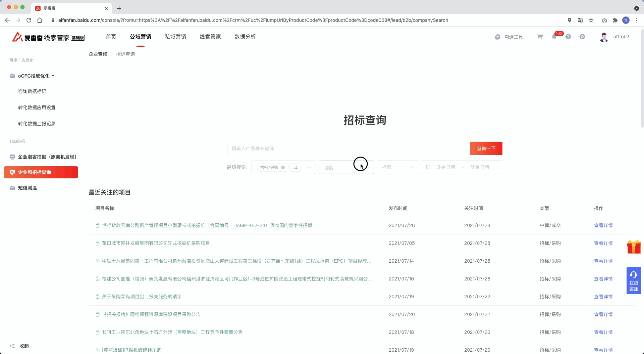
Task: Click the browser home icon
Action: click(x=40, y=20)
